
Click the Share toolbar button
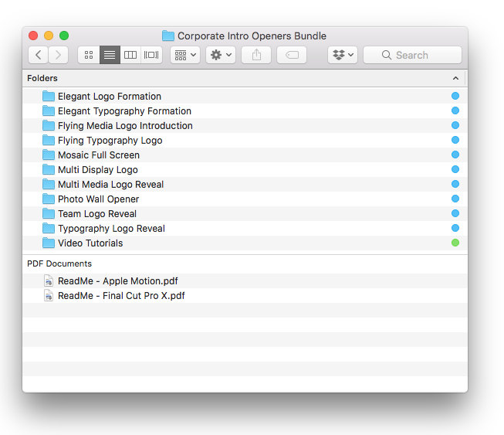click(x=256, y=55)
